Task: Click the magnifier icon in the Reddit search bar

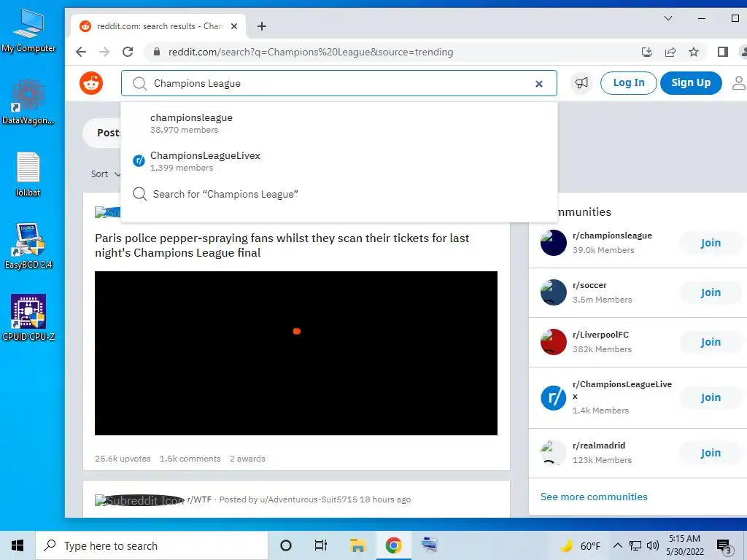Action: tap(139, 84)
